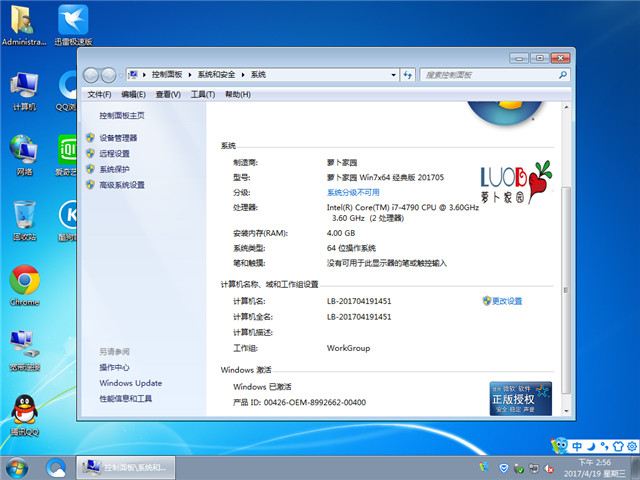Open the 文件(F) menu

click(x=99, y=94)
